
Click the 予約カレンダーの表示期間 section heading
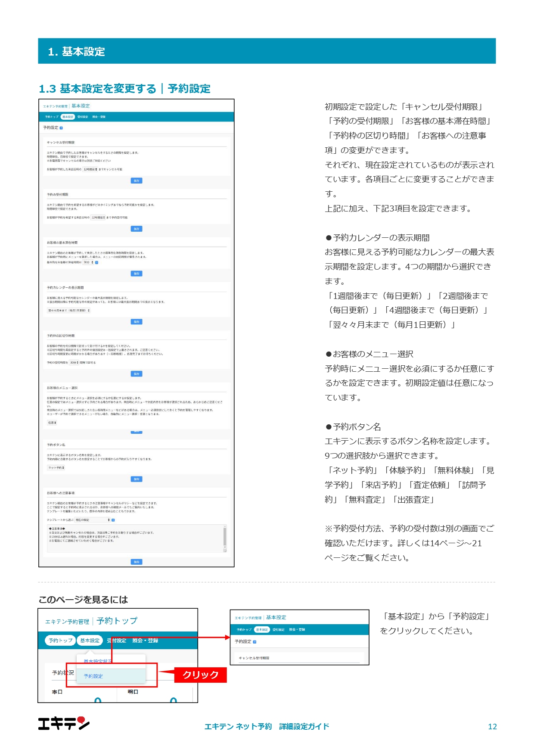65,288
